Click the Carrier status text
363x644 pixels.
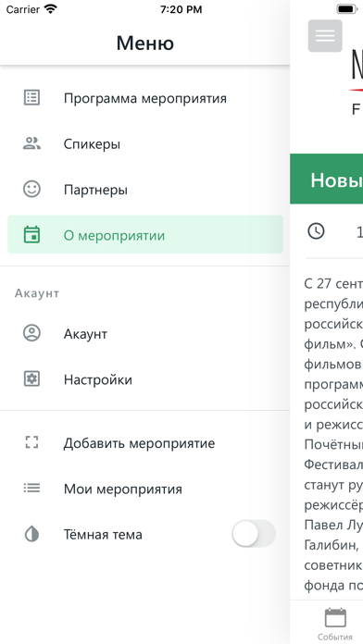(x=23, y=9)
